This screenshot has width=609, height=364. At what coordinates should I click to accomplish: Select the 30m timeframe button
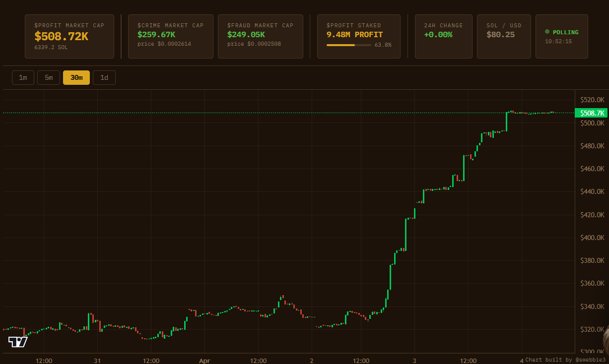coord(77,78)
